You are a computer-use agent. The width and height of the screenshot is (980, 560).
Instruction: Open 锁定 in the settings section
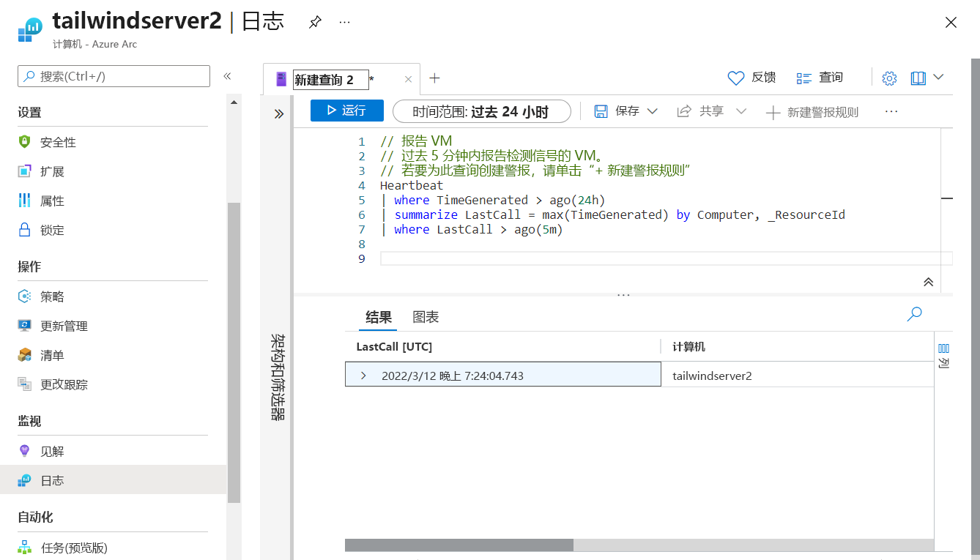tap(52, 230)
